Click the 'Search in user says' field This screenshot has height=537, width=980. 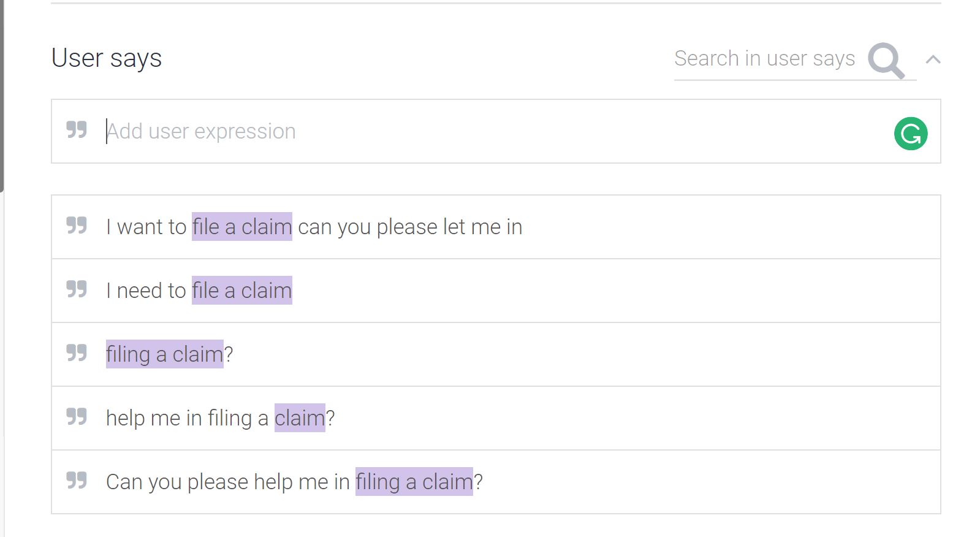click(764, 59)
